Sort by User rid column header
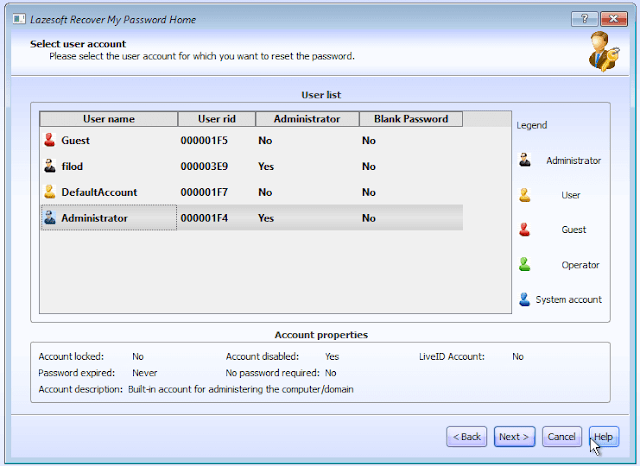The width and height of the screenshot is (640, 466). point(217,119)
